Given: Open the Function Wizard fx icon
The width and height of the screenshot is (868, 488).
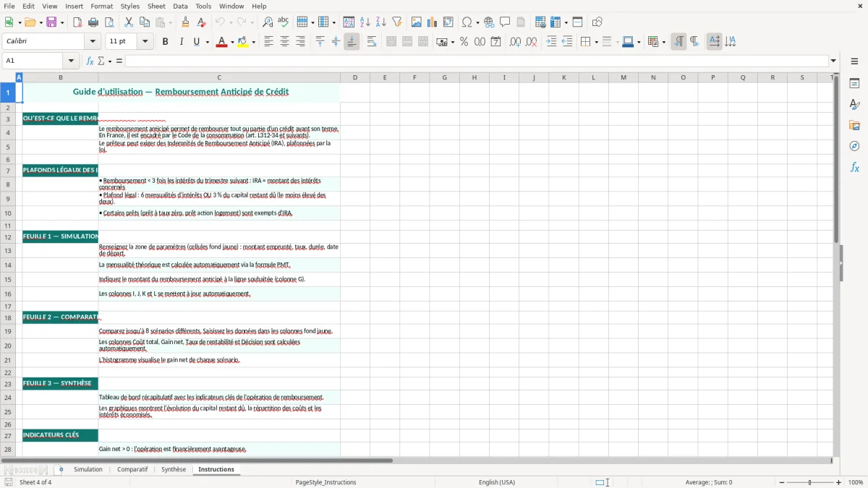Looking at the screenshot, I should pos(90,61).
